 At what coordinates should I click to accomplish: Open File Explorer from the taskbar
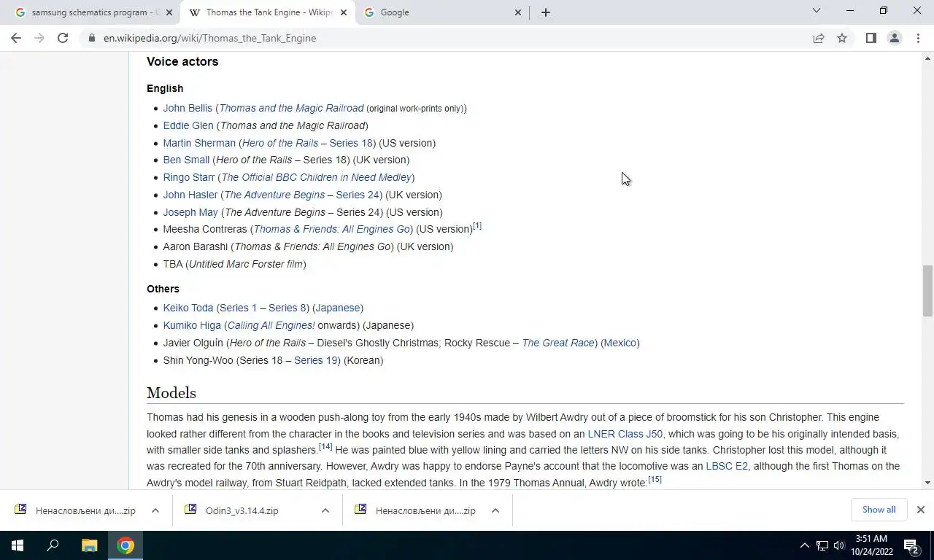[89, 545]
